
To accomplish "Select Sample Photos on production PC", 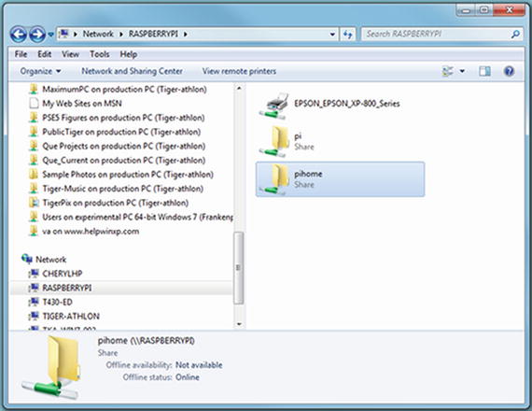I will [128, 175].
